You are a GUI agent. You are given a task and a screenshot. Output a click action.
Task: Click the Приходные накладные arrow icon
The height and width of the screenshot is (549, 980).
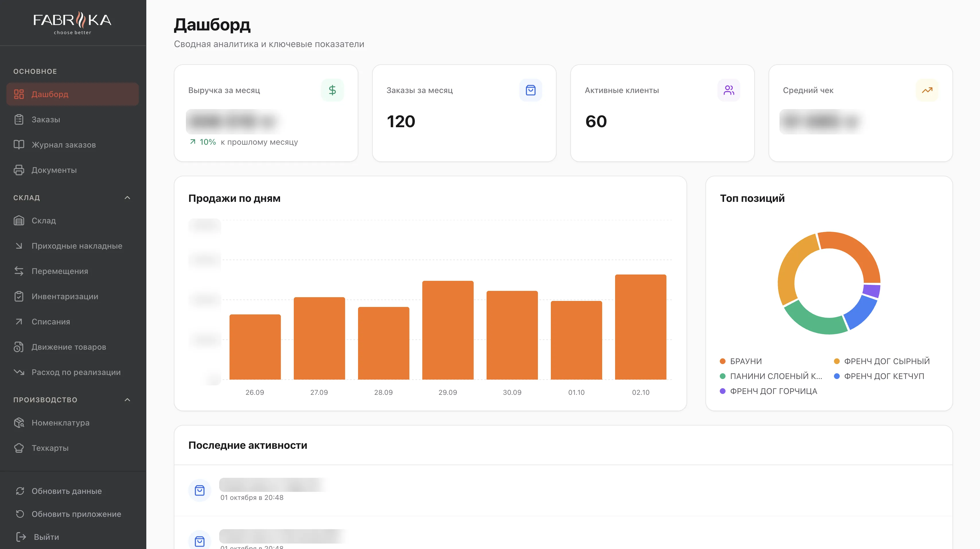tap(19, 246)
